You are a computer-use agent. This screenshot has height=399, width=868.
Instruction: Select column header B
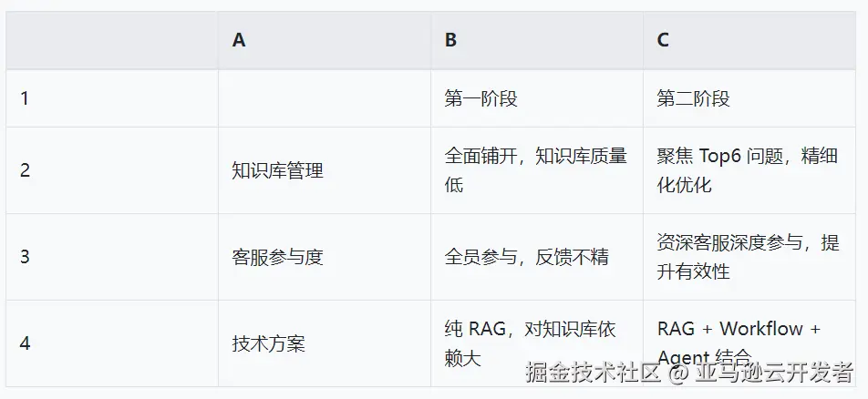click(x=537, y=40)
